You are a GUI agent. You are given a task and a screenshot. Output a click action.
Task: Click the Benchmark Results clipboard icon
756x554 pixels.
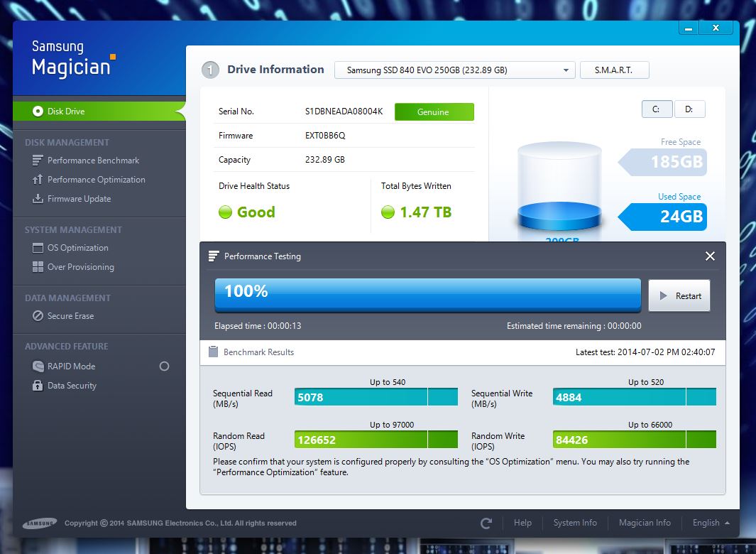pos(213,352)
